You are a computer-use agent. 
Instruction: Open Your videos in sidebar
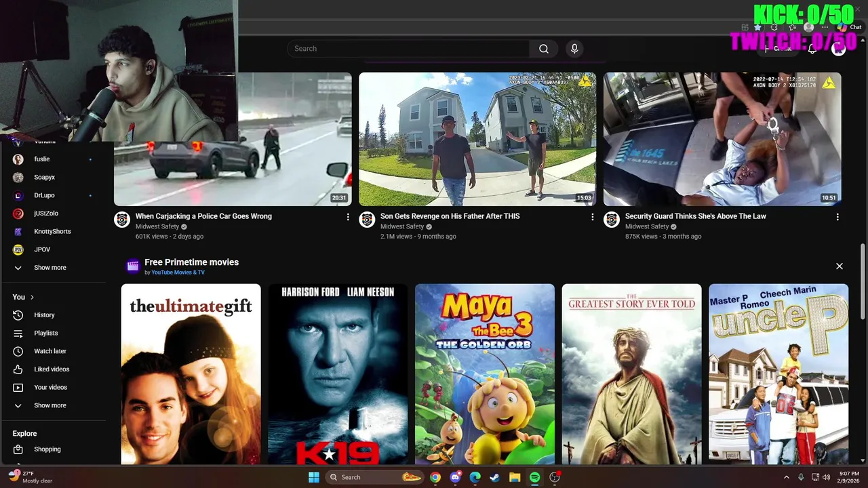51,388
